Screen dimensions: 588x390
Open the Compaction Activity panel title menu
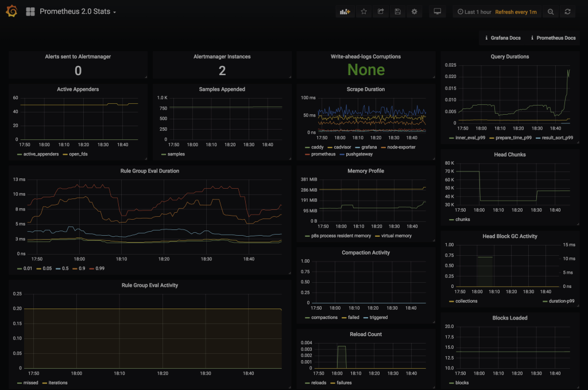click(x=366, y=252)
